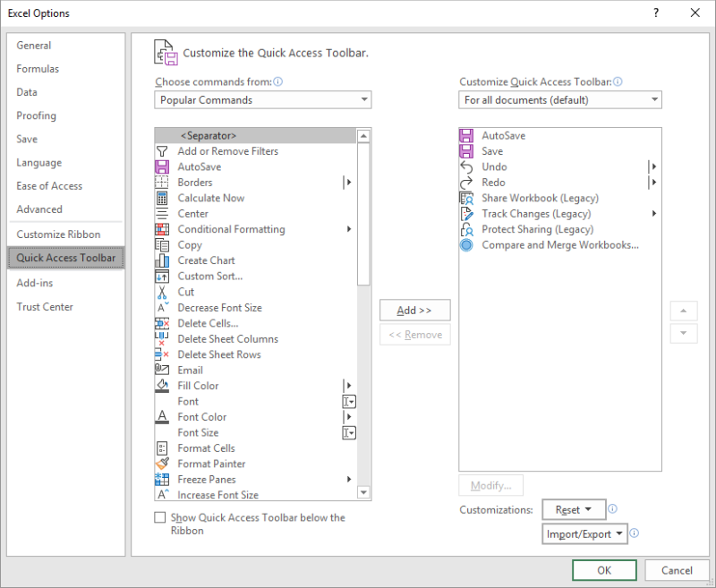This screenshot has height=588, width=716.
Task: Select the Fill Color command icon
Action: pyautogui.click(x=164, y=386)
